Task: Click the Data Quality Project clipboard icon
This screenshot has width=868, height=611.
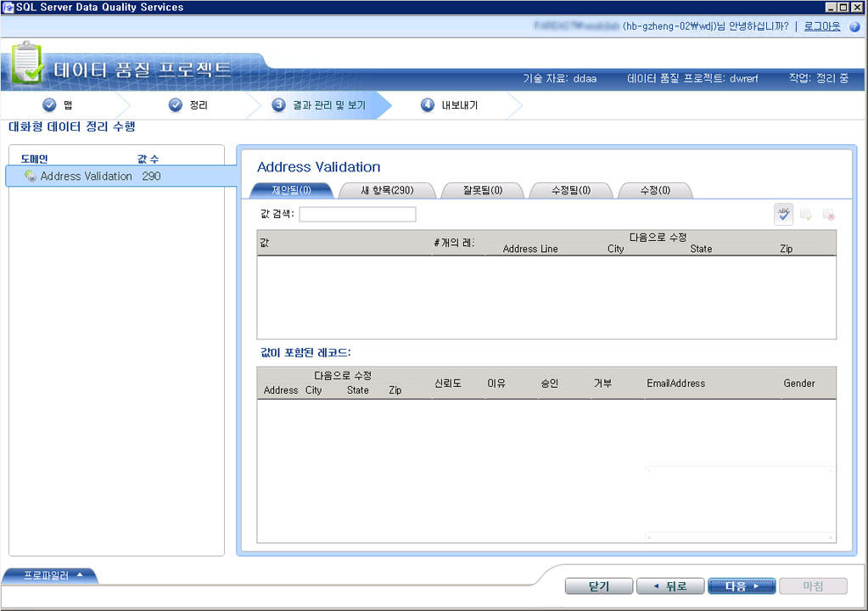Action: [26, 63]
